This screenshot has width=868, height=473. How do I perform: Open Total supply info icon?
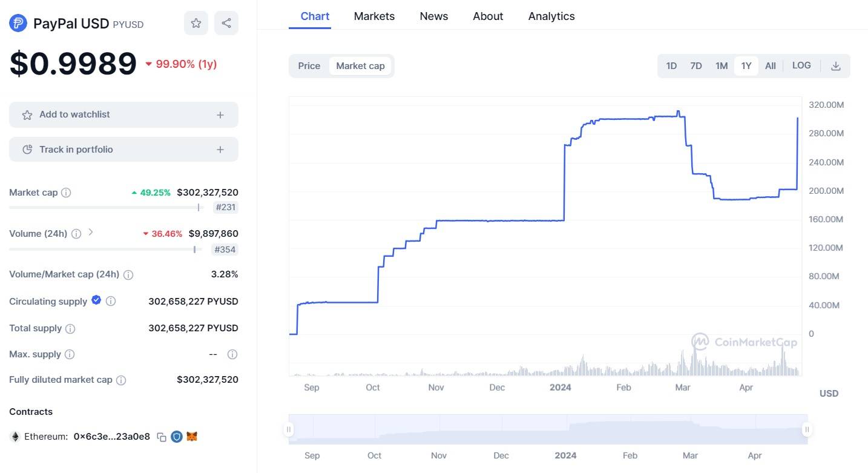click(x=70, y=329)
